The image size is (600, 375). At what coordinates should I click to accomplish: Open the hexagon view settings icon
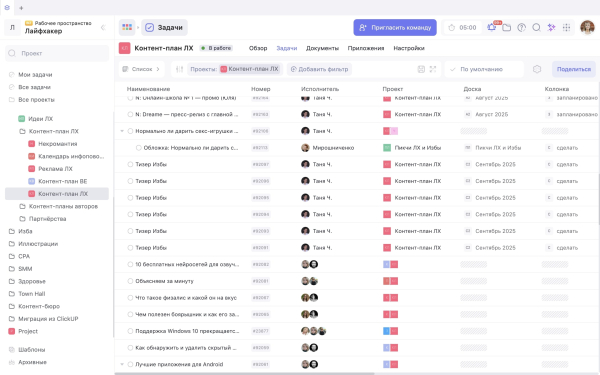(x=537, y=69)
